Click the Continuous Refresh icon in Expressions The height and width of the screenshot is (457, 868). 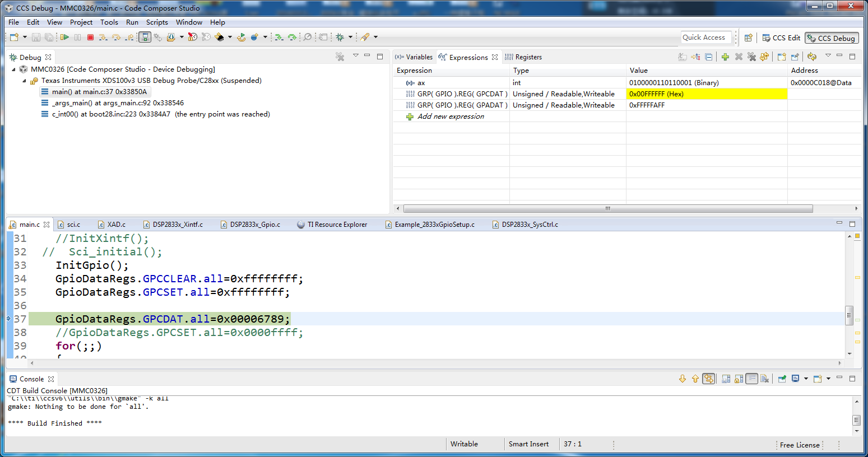tap(812, 57)
